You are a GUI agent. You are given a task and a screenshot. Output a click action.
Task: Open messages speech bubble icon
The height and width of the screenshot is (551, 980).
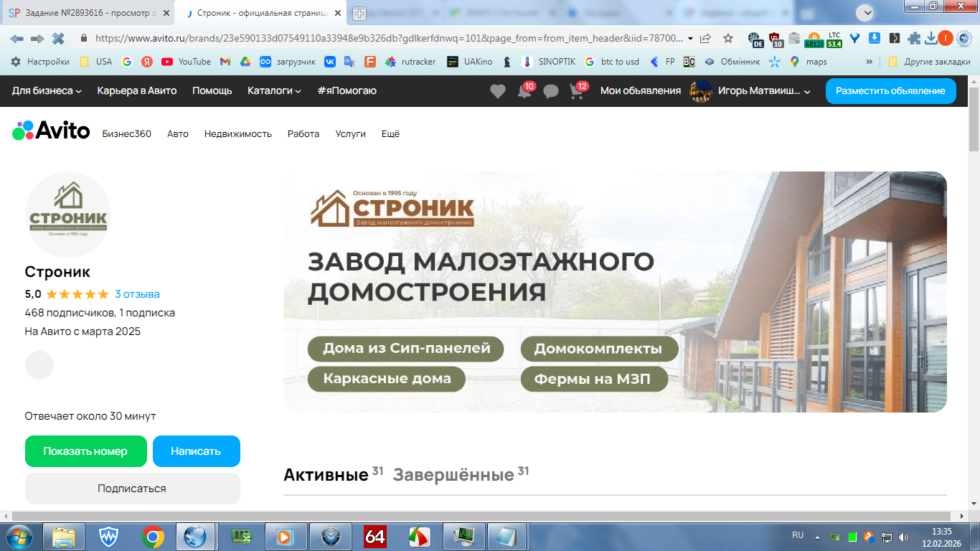(x=551, y=91)
